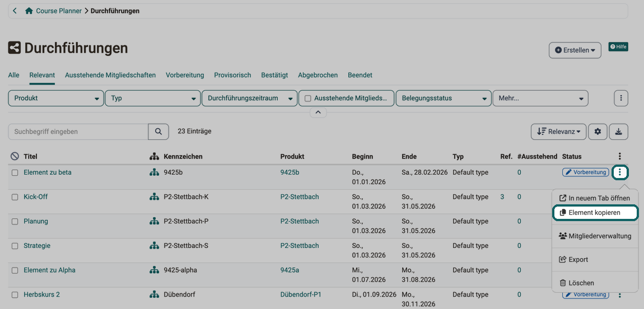Switch to the Beendet tab
This screenshot has height=309, width=644.
click(360, 75)
